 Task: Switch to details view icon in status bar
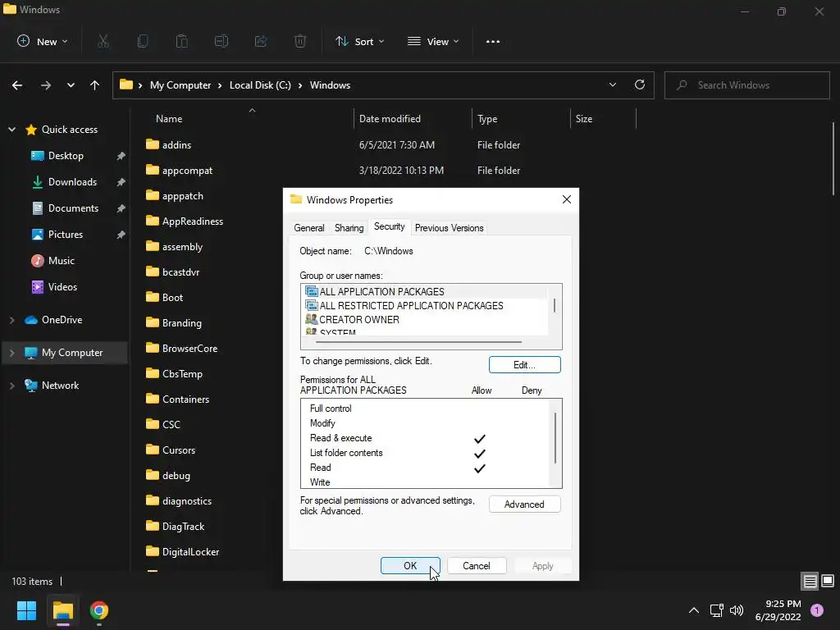coord(810,582)
